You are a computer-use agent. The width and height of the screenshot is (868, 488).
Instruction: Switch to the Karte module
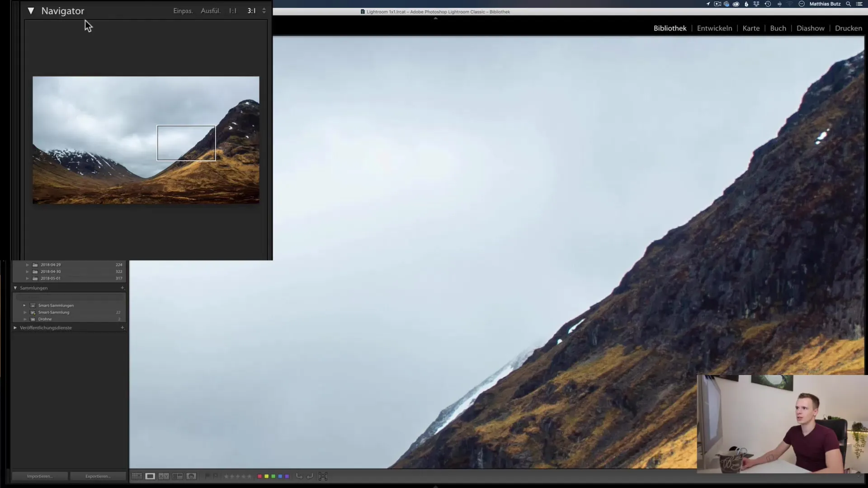pos(751,28)
